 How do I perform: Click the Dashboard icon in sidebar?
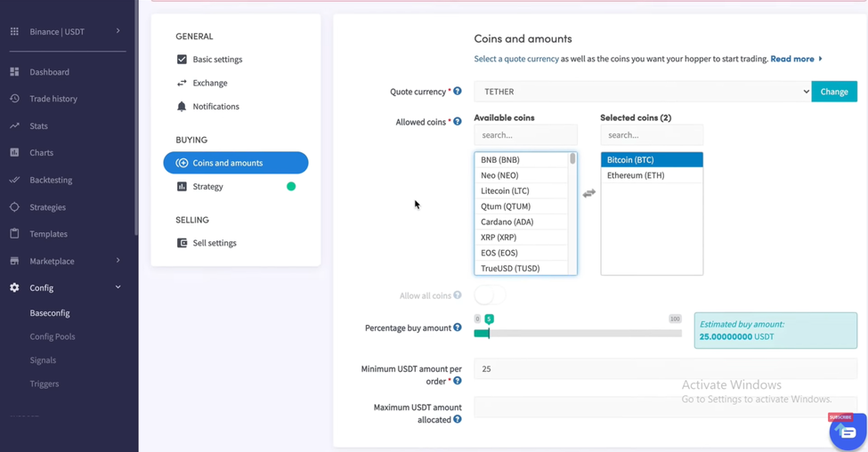14,72
